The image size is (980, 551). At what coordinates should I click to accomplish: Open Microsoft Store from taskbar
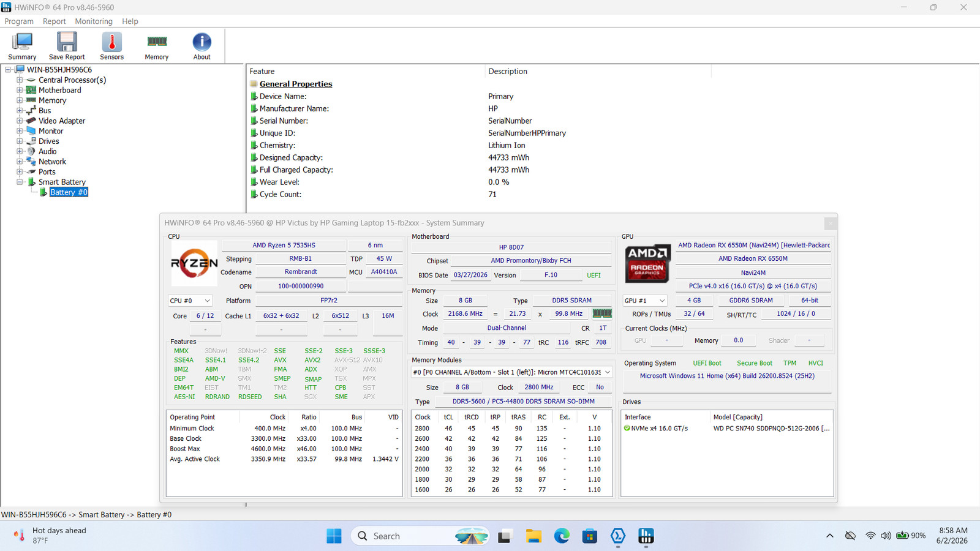[590, 536]
